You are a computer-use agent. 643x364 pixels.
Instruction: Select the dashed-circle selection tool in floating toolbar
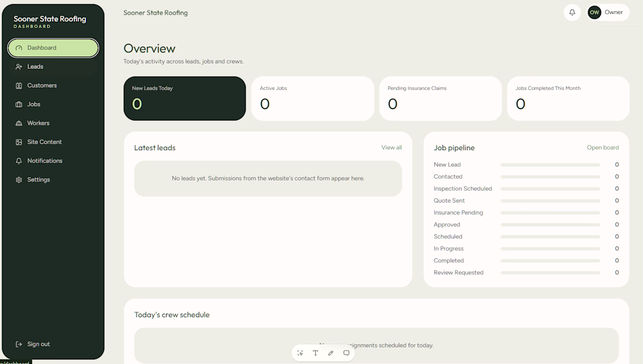point(300,353)
